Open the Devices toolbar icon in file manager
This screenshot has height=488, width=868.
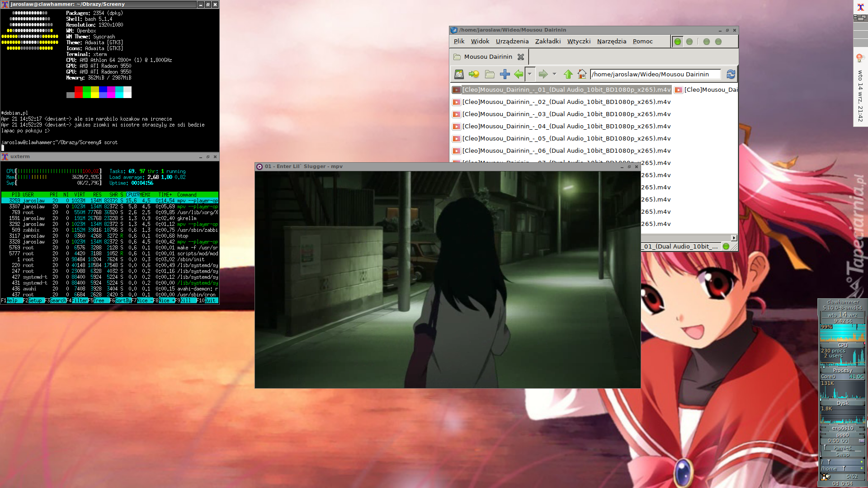click(459, 74)
